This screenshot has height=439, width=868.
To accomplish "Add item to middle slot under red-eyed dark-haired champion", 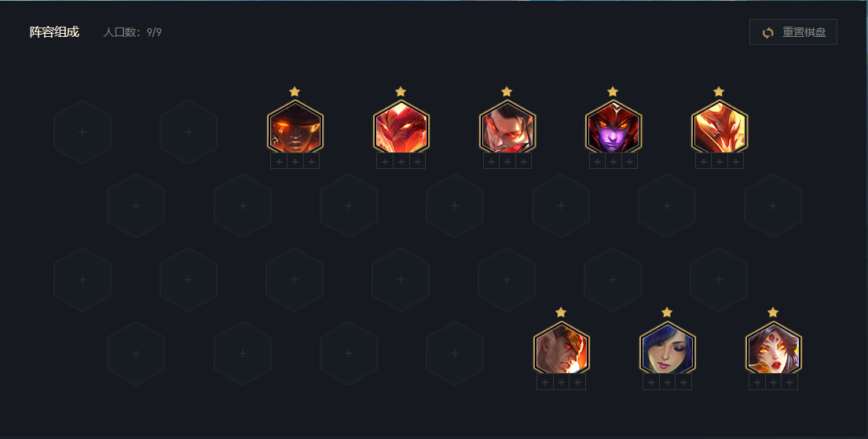I will (507, 161).
